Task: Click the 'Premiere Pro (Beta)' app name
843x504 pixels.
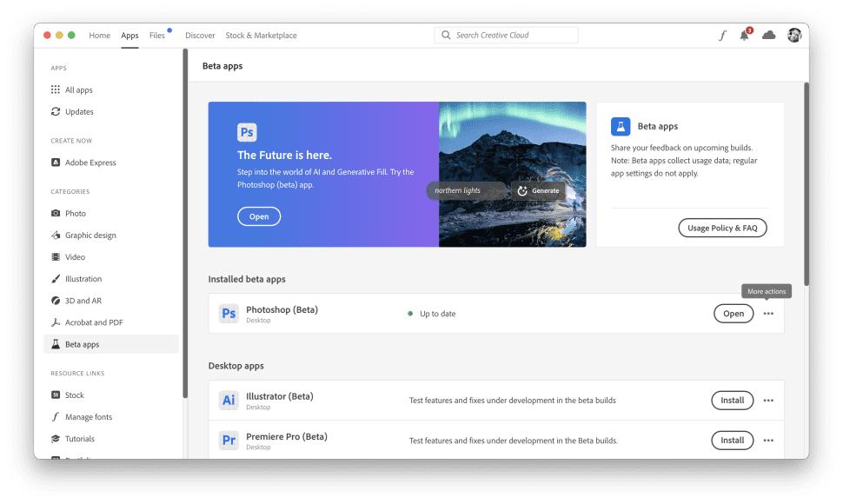Action: (x=287, y=436)
